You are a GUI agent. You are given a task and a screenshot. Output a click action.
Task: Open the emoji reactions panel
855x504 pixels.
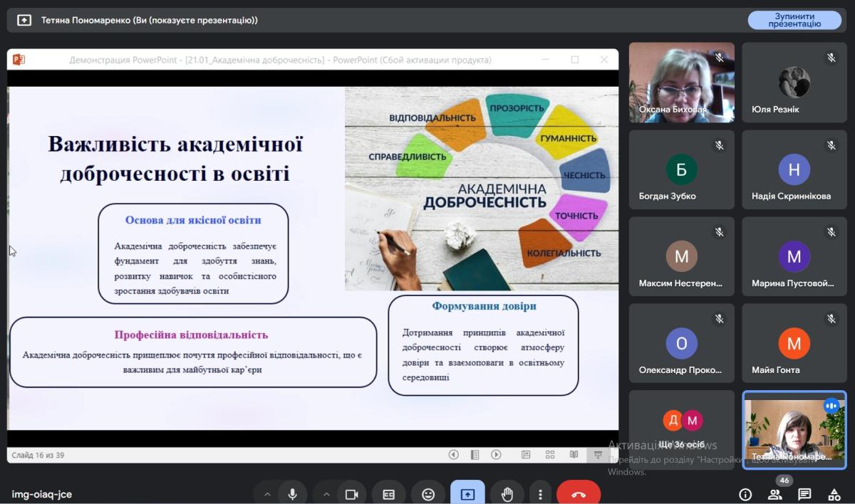(x=428, y=494)
